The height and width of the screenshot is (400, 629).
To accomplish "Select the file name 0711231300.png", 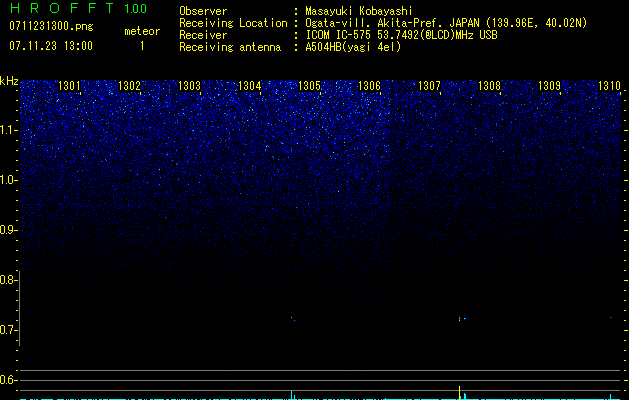I will click(51, 26).
